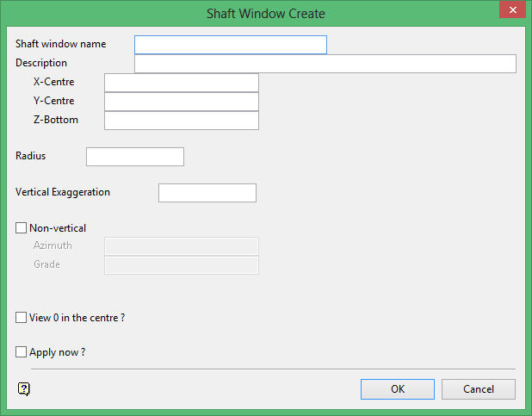This screenshot has height=416, width=532.
Task: Click the 'Shaft Window Create' title bar
Action: click(265, 13)
